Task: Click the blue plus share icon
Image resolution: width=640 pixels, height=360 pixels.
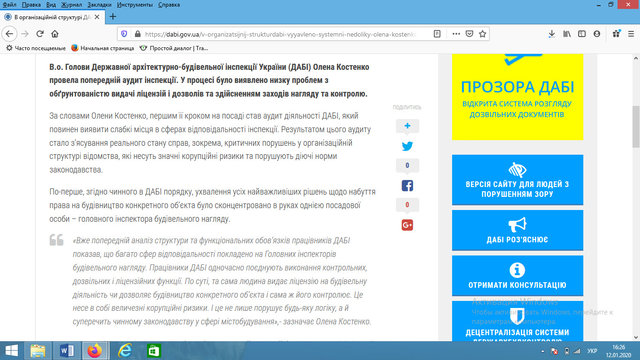Action: click(x=407, y=126)
